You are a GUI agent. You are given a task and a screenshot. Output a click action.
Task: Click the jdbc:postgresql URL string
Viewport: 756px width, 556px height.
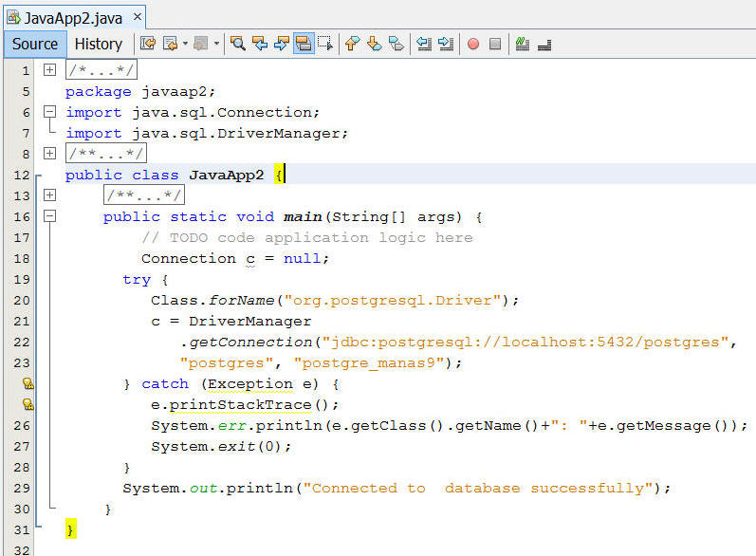(x=526, y=342)
